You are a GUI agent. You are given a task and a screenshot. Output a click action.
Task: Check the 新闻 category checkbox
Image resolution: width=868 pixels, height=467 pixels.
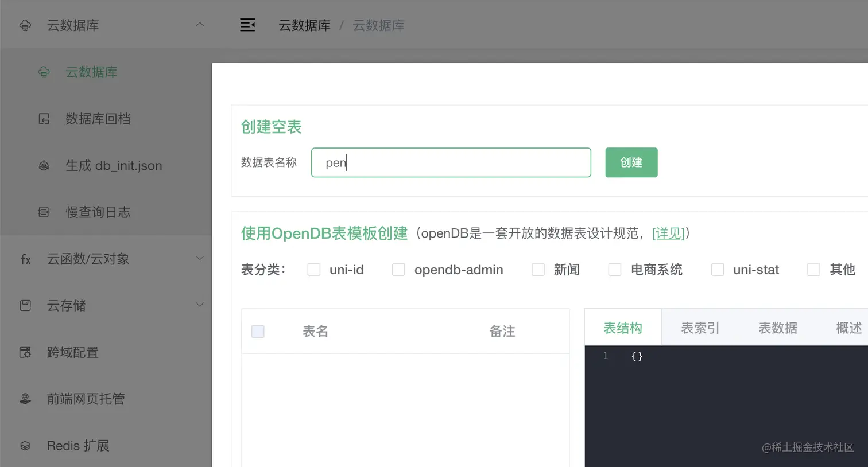[x=538, y=270]
